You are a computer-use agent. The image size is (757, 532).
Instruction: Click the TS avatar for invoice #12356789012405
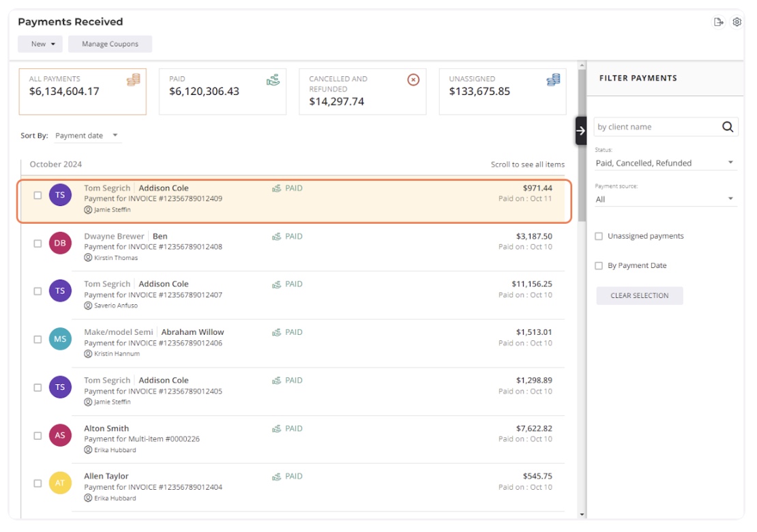(60, 387)
